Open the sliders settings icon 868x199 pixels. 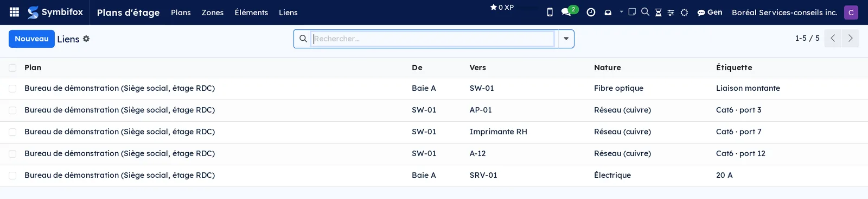click(671, 13)
